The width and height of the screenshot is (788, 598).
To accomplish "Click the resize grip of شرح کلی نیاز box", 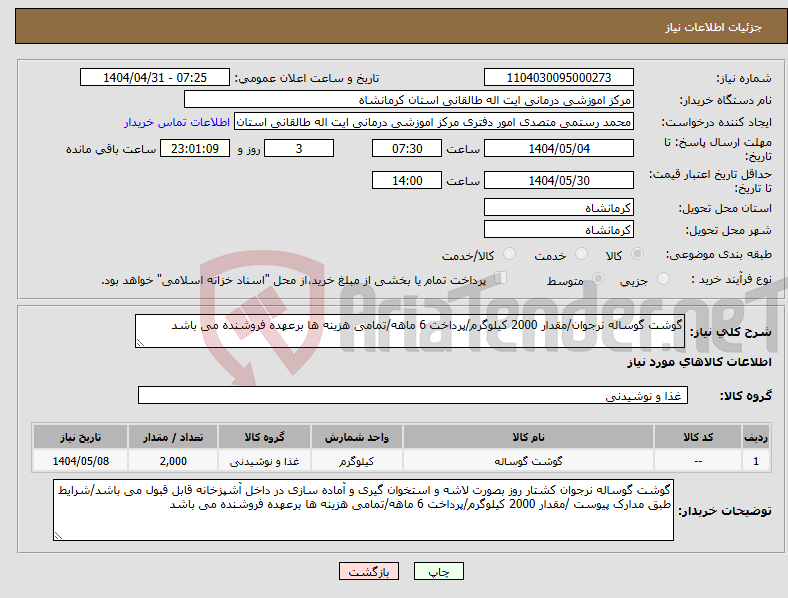I will point(140,343).
